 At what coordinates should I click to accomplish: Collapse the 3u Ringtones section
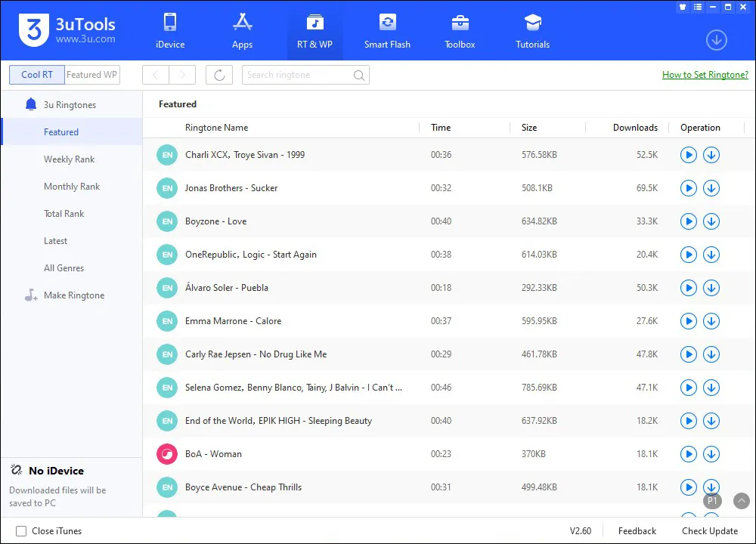tap(70, 105)
